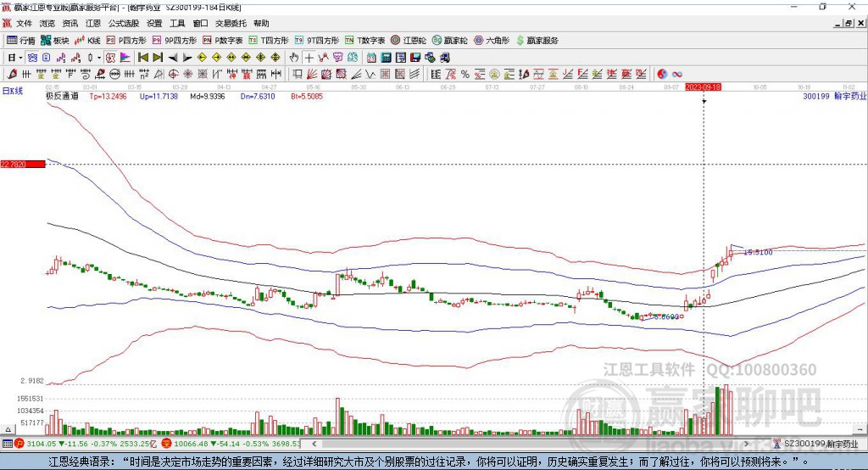Viewport: 868px width, 470px height.
Task: Click the Bt=5.5085 value
Action: click(x=307, y=97)
